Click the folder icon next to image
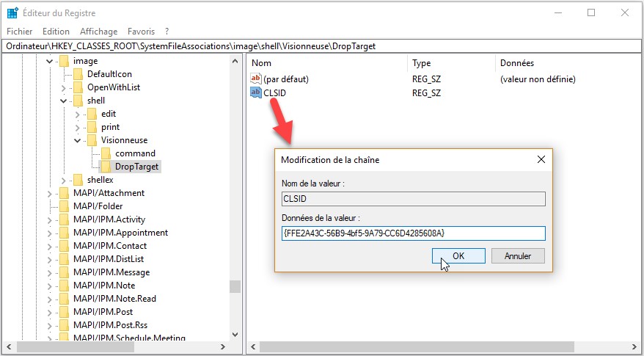Image resolution: width=644 pixels, height=356 pixels. click(64, 61)
